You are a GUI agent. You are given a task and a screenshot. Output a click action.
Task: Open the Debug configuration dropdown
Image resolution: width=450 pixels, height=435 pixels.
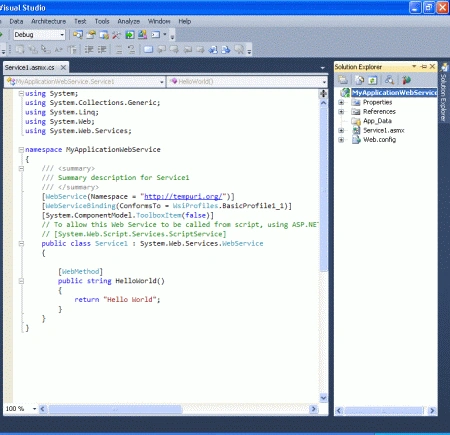pos(39,35)
